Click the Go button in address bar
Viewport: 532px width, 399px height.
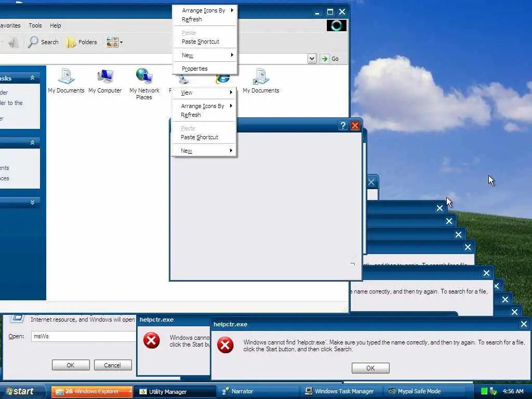330,59
